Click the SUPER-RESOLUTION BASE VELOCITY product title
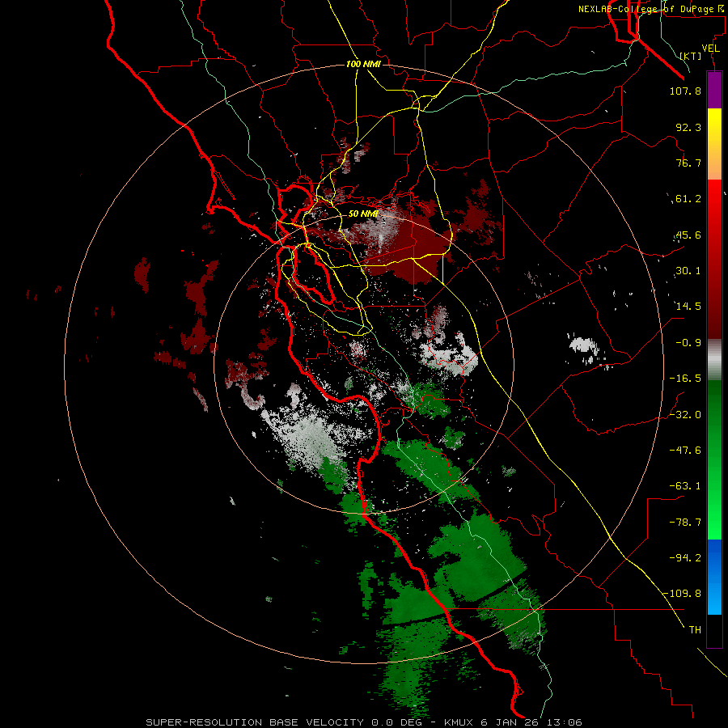The image size is (728, 728). click(x=255, y=722)
